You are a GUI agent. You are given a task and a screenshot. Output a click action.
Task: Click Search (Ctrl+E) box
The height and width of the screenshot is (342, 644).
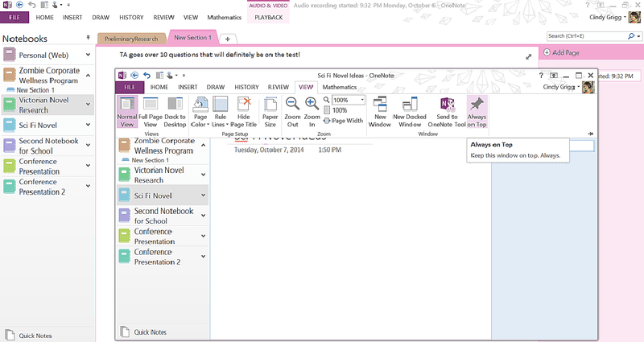(x=587, y=36)
